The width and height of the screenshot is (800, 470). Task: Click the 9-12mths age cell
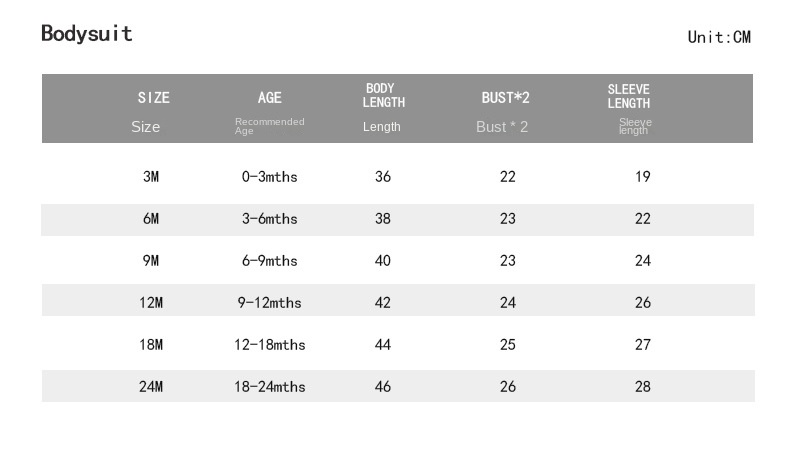pos(269,303)
